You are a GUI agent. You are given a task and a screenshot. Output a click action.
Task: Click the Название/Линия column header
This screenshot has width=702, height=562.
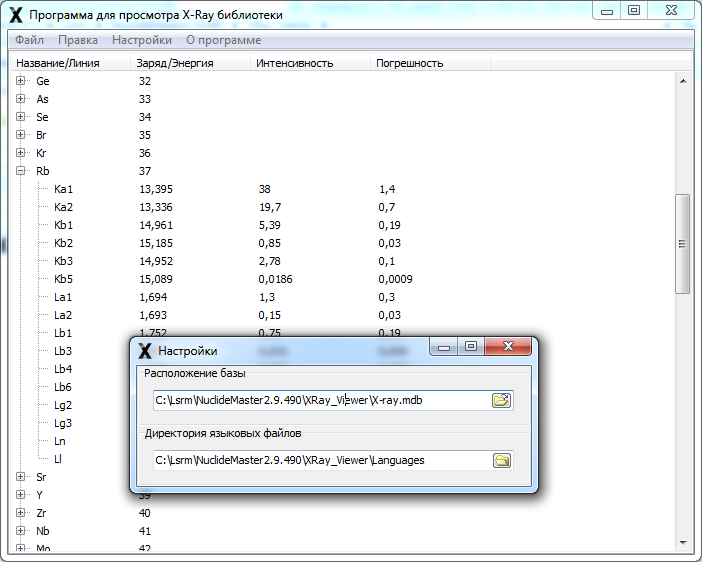pyautogui.click(x=66, y=63)
